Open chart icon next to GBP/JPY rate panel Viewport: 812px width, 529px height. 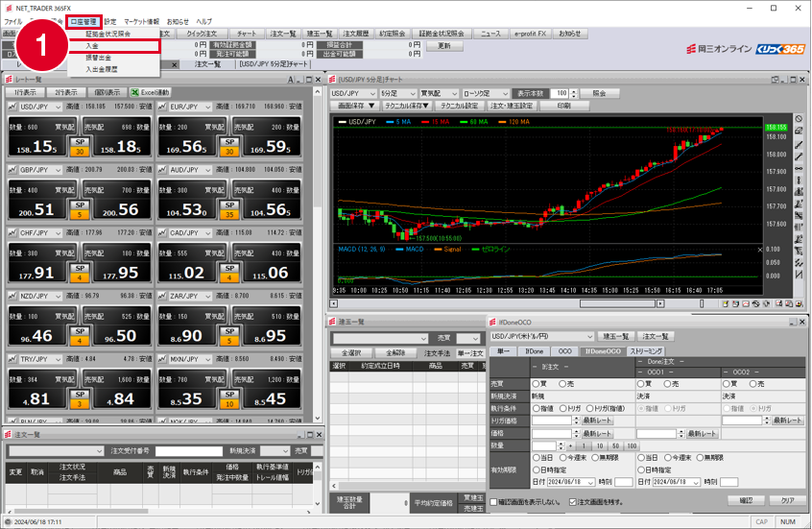point(12,170)
